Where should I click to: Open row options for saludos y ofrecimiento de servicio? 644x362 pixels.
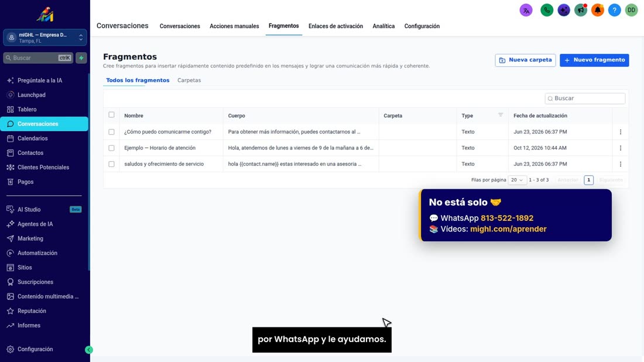click(620, 164)
